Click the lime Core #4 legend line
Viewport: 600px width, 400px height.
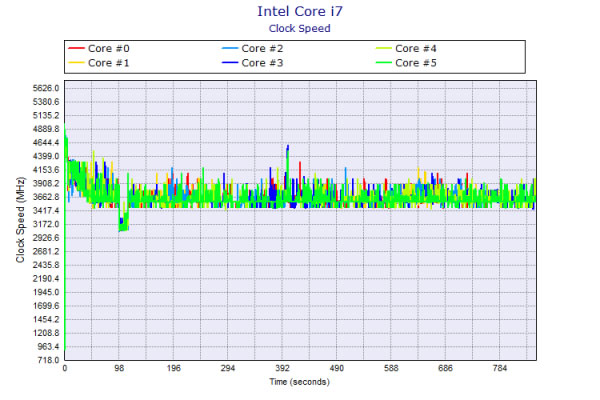[384, 48]
